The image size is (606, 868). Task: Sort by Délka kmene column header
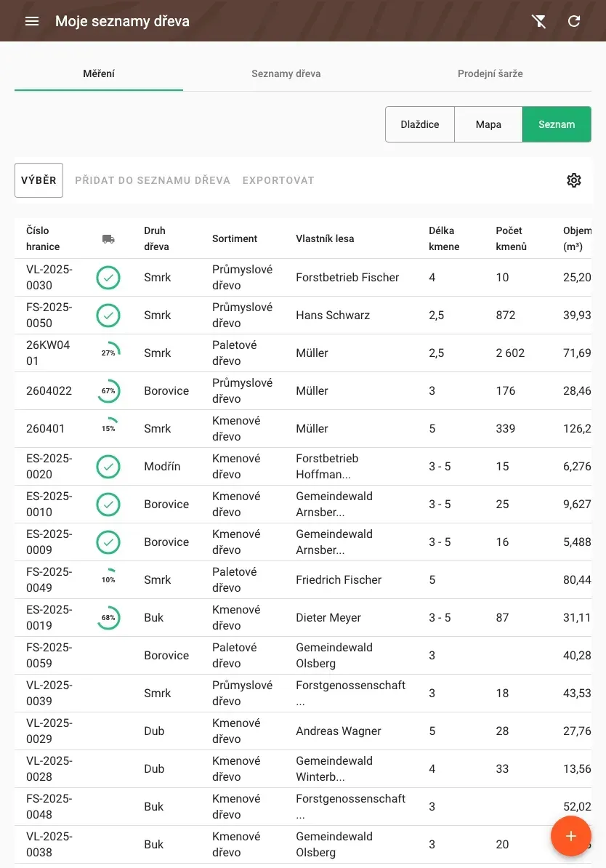click(444, 238)
